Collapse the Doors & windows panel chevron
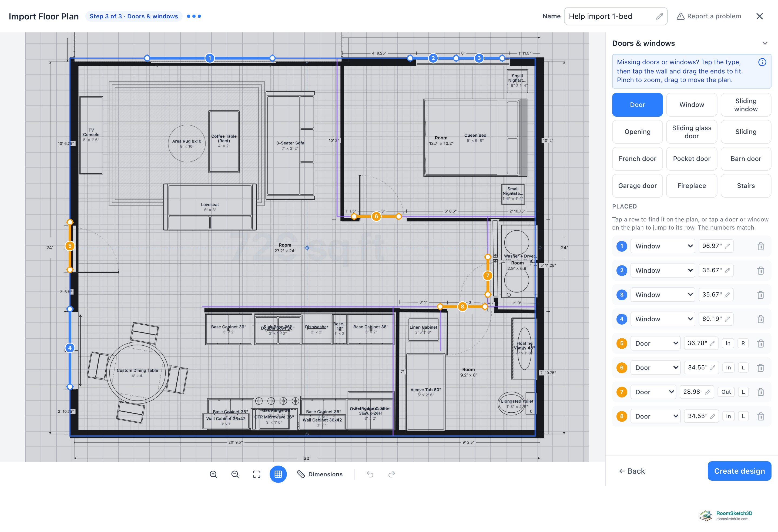 764,43
